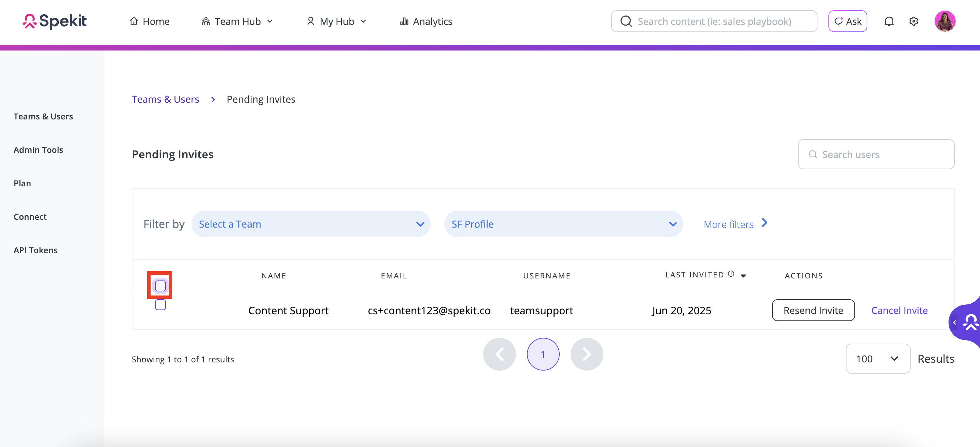Click Cancel Invite link
The width and height of the screenshot is (980, 447).
pyautogui.click(x=899, y=310)
